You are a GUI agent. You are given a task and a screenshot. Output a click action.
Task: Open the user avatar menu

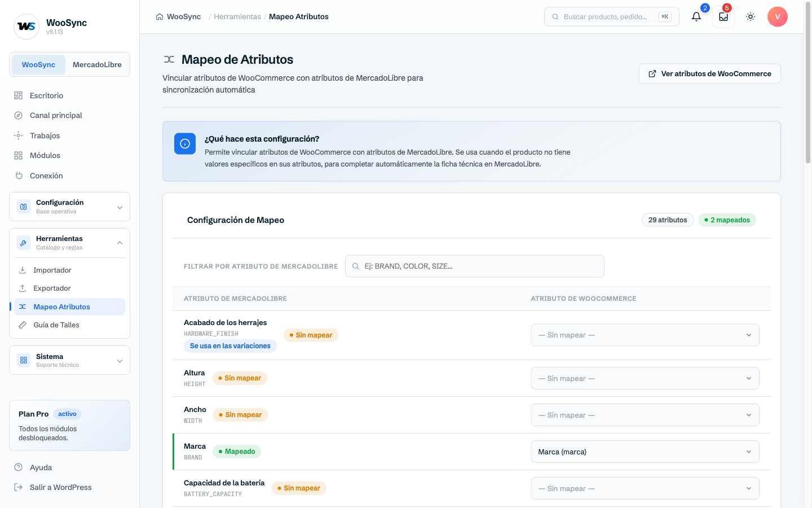click(x=778, y=17)
